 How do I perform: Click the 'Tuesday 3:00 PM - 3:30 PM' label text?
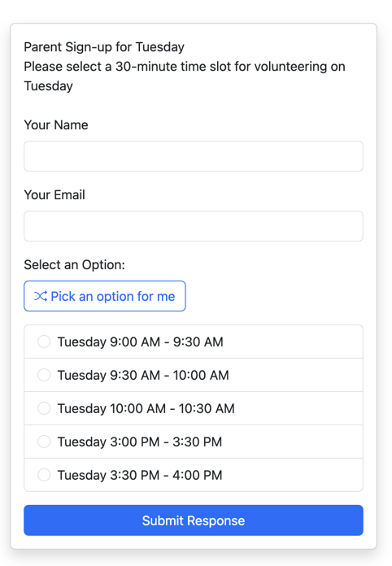[x=140, y=442]
